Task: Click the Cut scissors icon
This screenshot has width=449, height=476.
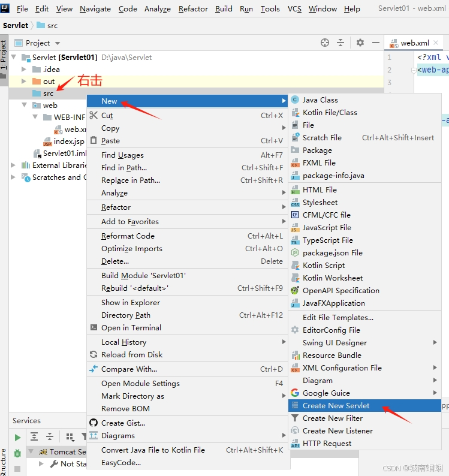Action: click(x=94, y=115)
